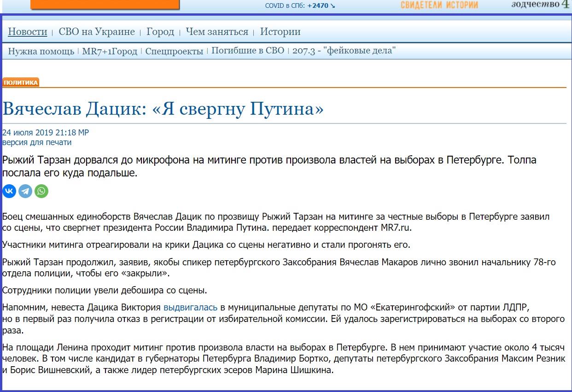Click the lead text Рыжий Тарзан дорвался

tap(269, 167)
